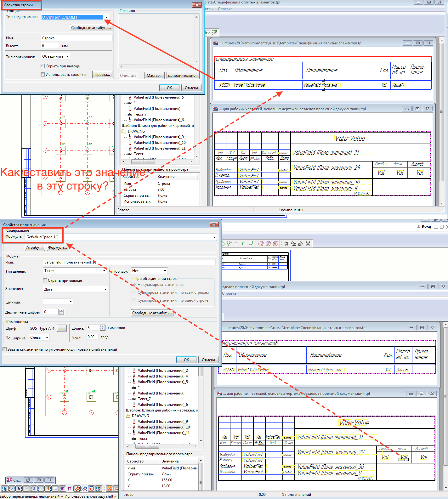Click the green numbered polyline icon
The height and width of the screenshot is (499, 448).
point(236,243)
